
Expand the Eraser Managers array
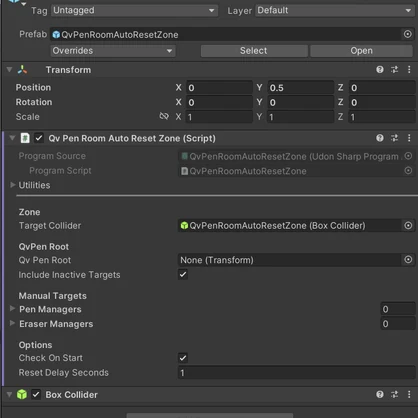pos(13,323)
